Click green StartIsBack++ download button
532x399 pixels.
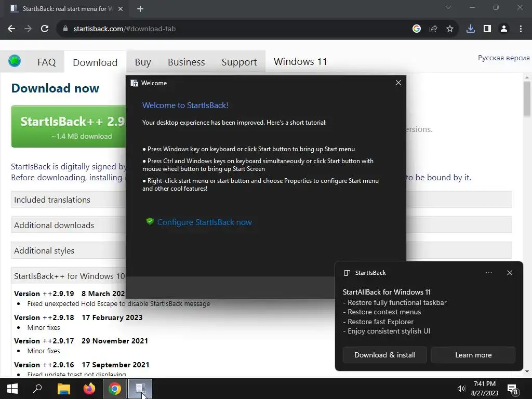(x=69, y=127)
